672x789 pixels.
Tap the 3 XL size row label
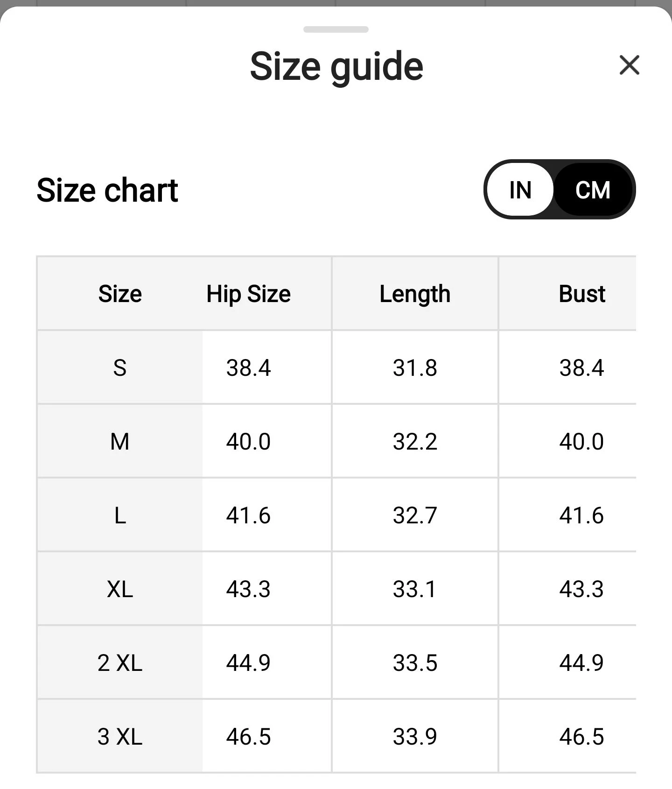tap(120, 736)
